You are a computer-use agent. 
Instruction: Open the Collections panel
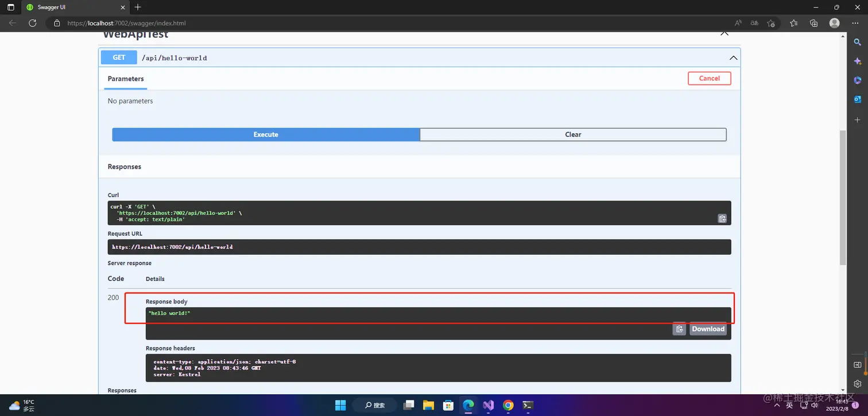click(813, 23)
